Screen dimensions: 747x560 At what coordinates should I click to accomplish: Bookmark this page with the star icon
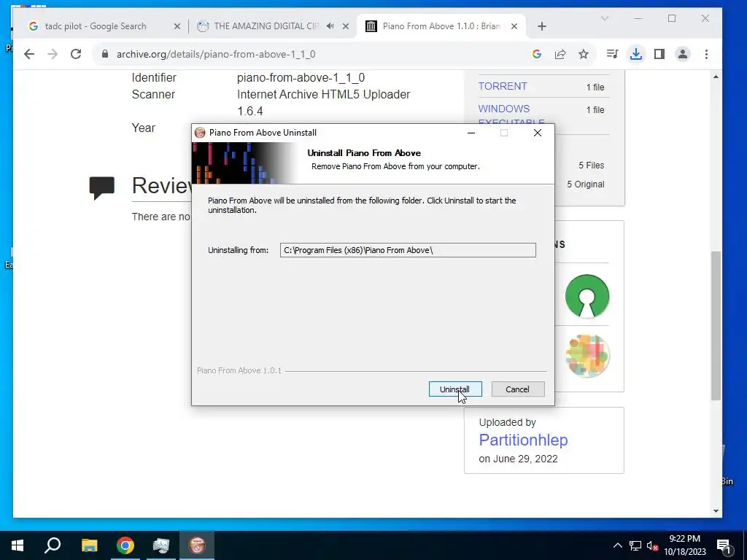(x=583, y=54)
